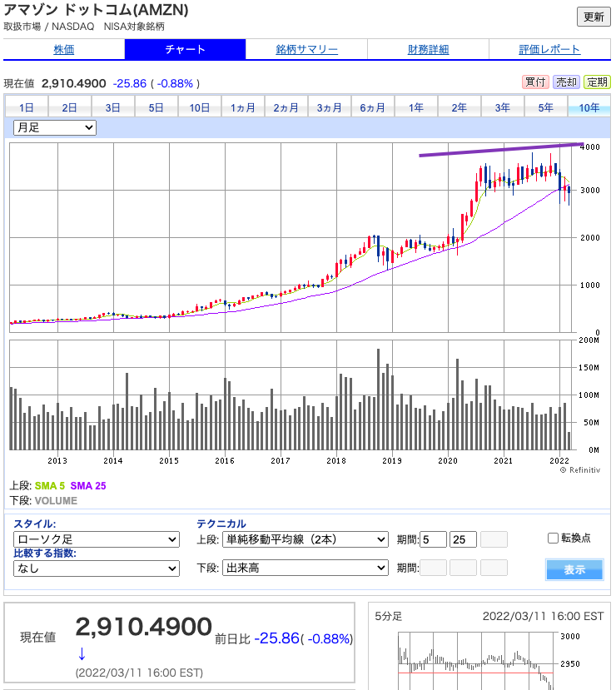Open the 株価 tab
This screenshot has width=616, height=690.
coord(64,49)
